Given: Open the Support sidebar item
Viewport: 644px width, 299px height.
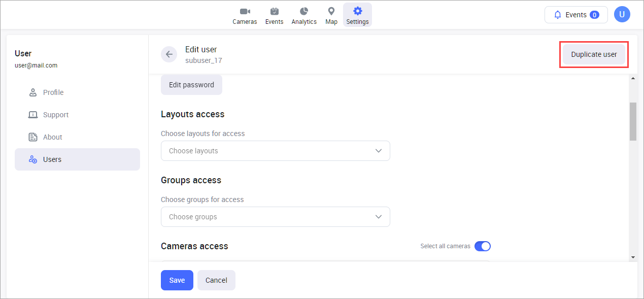Looking at the screenshot, I should pos(55,115).
